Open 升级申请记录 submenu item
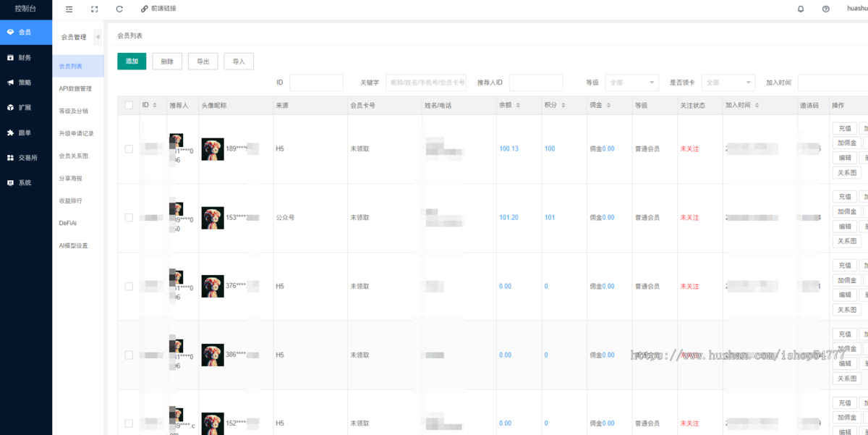Viewport: 868px width, 435px height. pyautogui.click(x=78, y=133)
